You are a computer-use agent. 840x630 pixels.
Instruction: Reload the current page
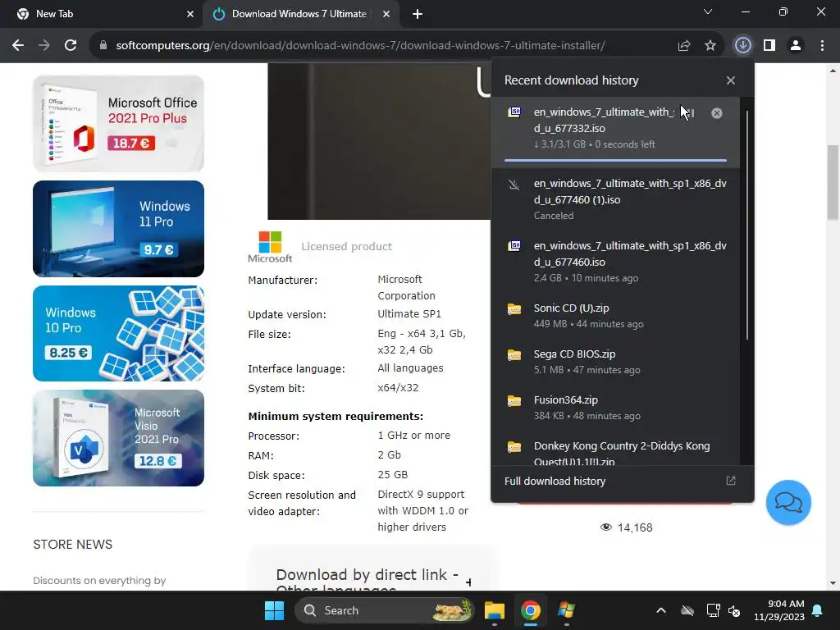click(x=71, y=46)
